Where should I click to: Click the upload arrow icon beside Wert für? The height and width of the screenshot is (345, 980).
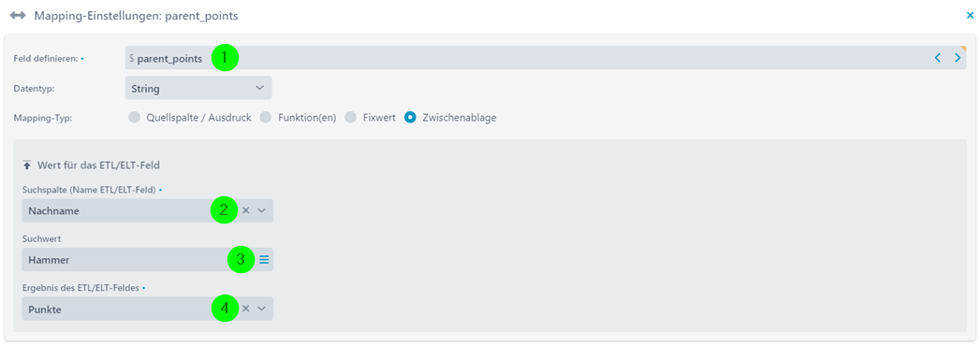(x=26, y=165)
